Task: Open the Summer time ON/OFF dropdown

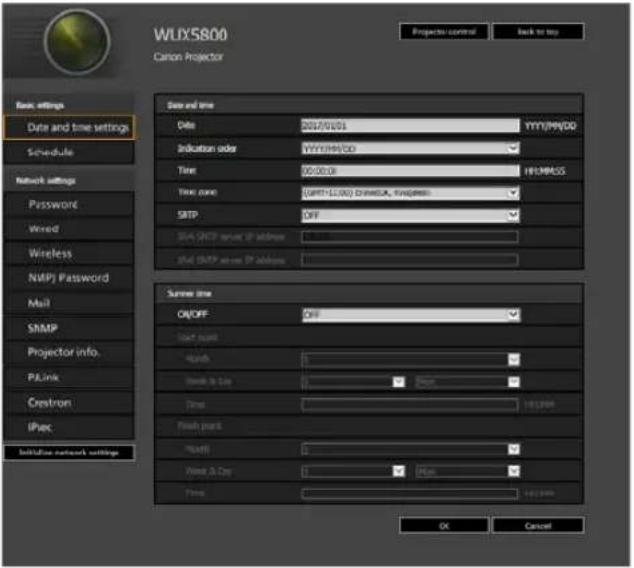Action: pyautogui.click(x=411, y=315)
